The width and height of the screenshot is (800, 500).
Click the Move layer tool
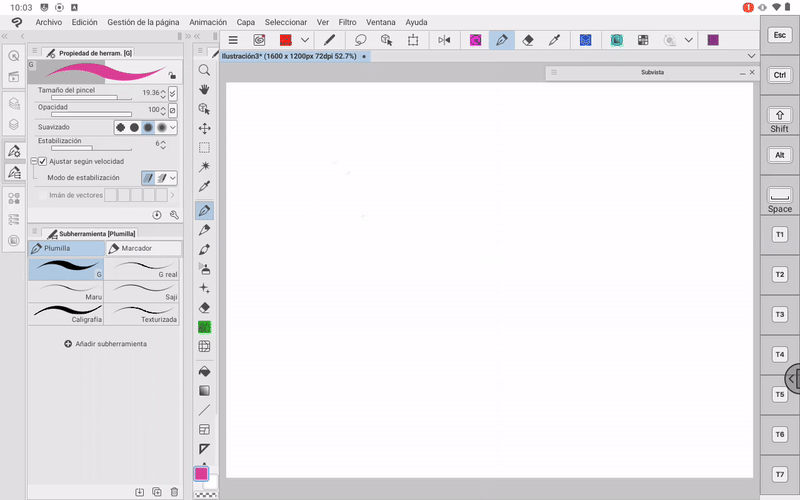(204, 128)
